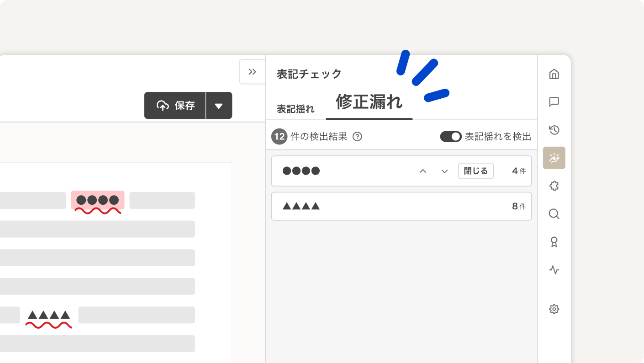Screen dimensions: 644x363
Task: Click the 閉じる button on the first result
Action: [x=475, y=171]
